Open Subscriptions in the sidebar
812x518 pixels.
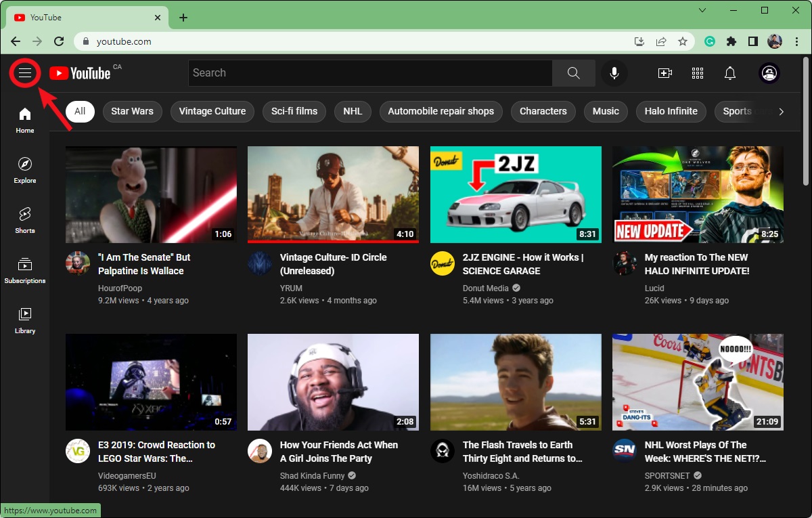click(x=25, y=270)
